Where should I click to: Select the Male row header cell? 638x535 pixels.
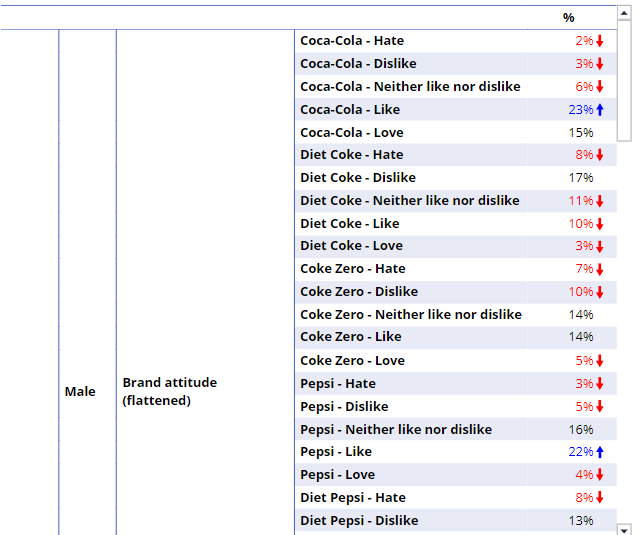(x=80, y=392)
